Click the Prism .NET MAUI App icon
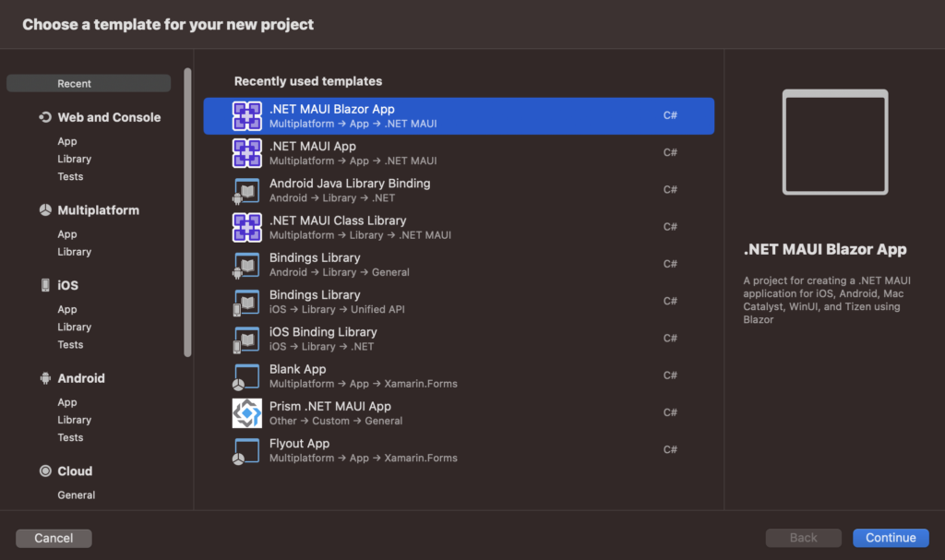 246,413
